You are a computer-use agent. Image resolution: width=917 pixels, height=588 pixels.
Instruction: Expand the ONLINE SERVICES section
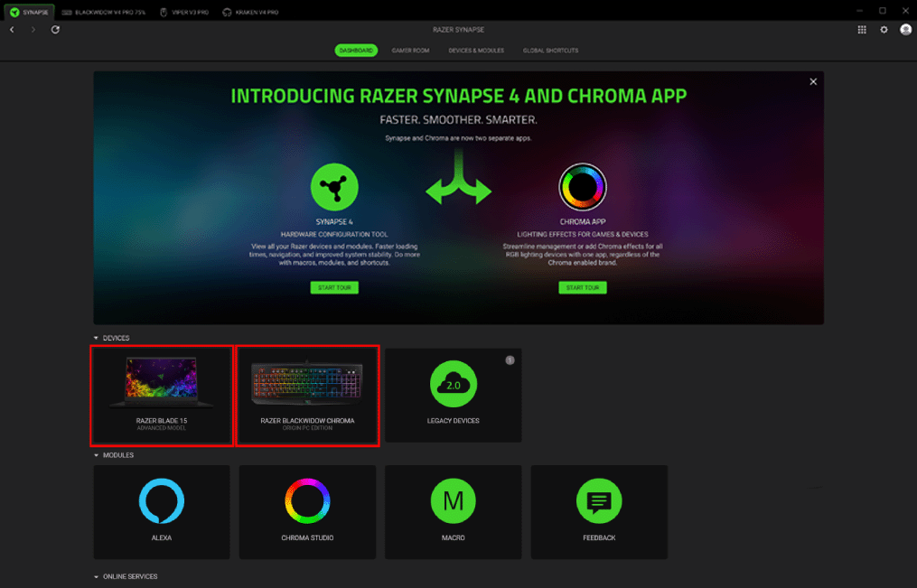coord(97,576)
